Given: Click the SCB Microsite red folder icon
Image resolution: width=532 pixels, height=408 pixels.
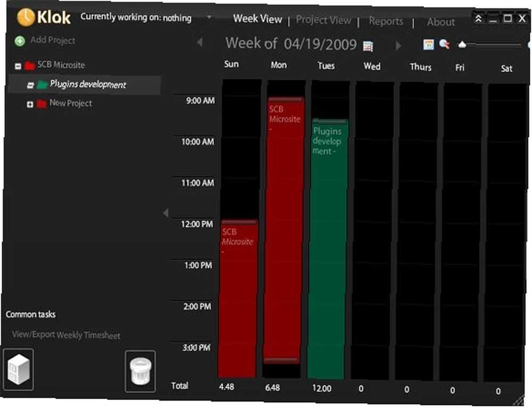Looking at the screenshot, I should [30, 65].
